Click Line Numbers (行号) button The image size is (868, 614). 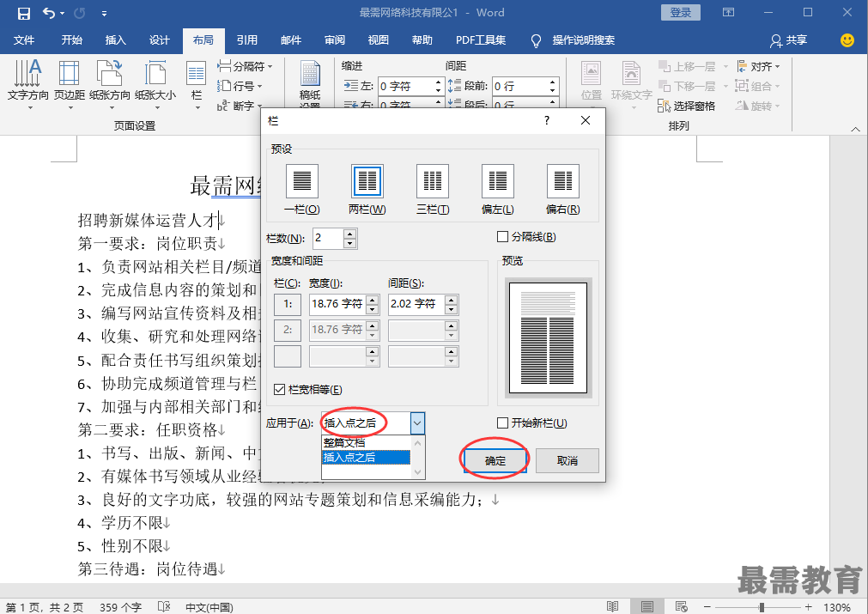point(240,86)
